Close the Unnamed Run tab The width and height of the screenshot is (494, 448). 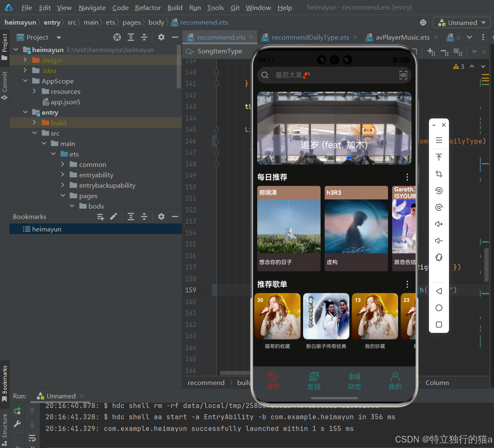(82, 396)
